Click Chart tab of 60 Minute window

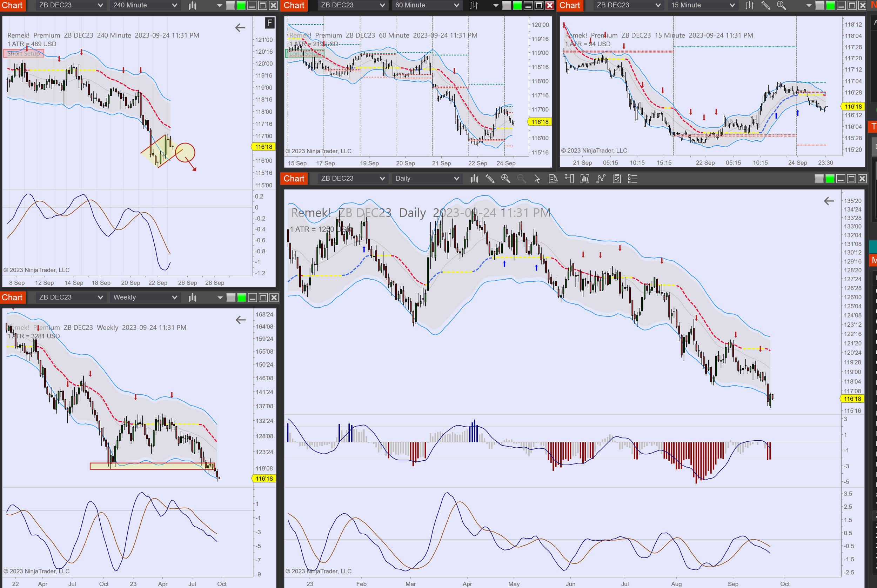(294, 5)
